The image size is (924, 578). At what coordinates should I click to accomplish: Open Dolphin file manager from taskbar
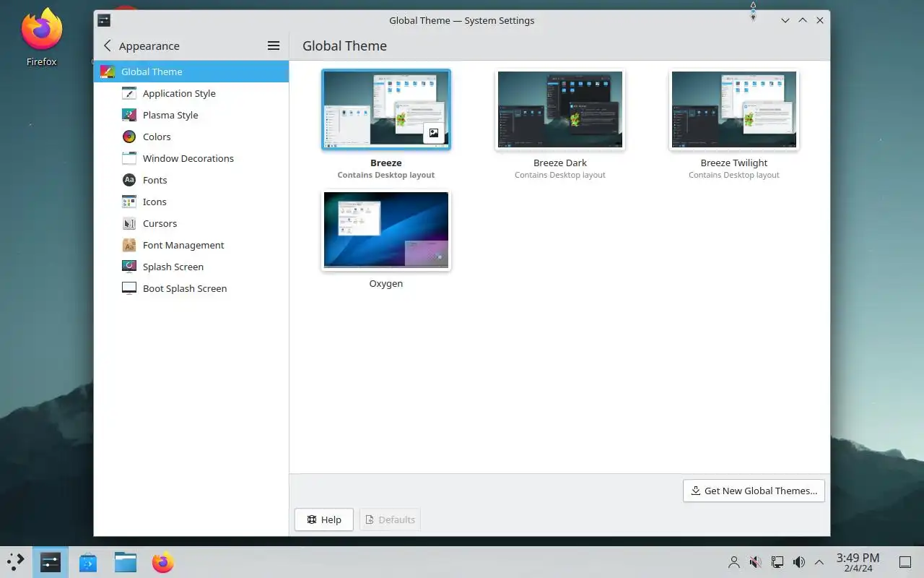pos(126,562)
